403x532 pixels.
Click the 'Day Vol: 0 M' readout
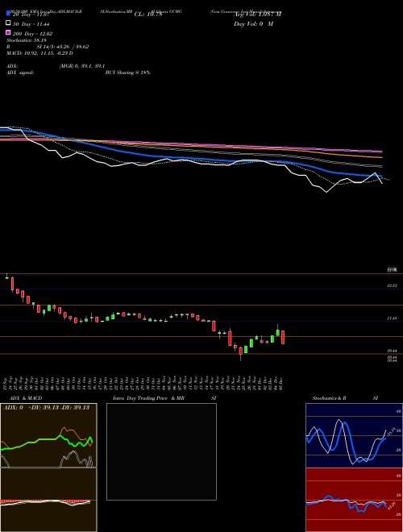tap(253, 23)
